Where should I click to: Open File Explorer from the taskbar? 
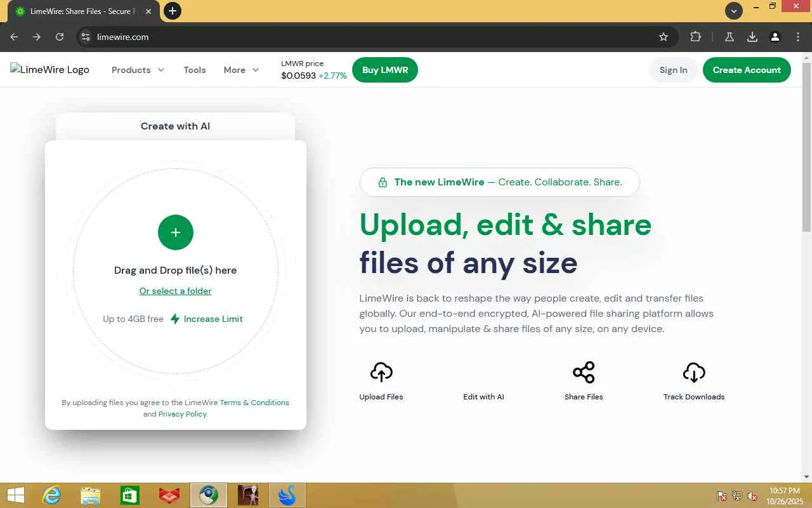91,495
